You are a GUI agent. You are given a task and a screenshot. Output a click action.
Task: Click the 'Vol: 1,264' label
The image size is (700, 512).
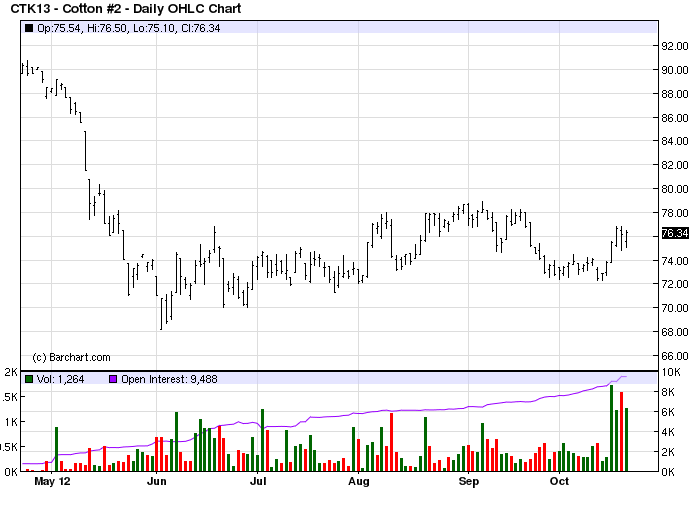pos(60,379)
